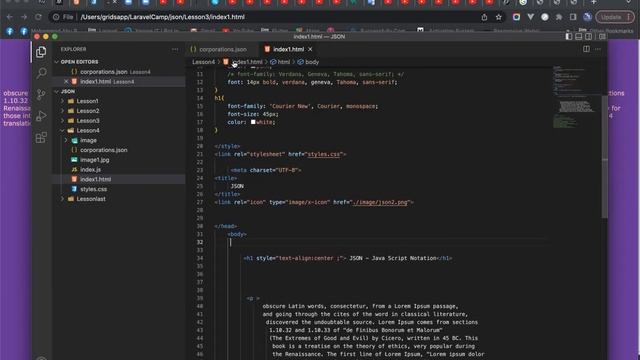Click the browser address bar URL
Viewport: 640px width, 360px height.
click(162, 17)
